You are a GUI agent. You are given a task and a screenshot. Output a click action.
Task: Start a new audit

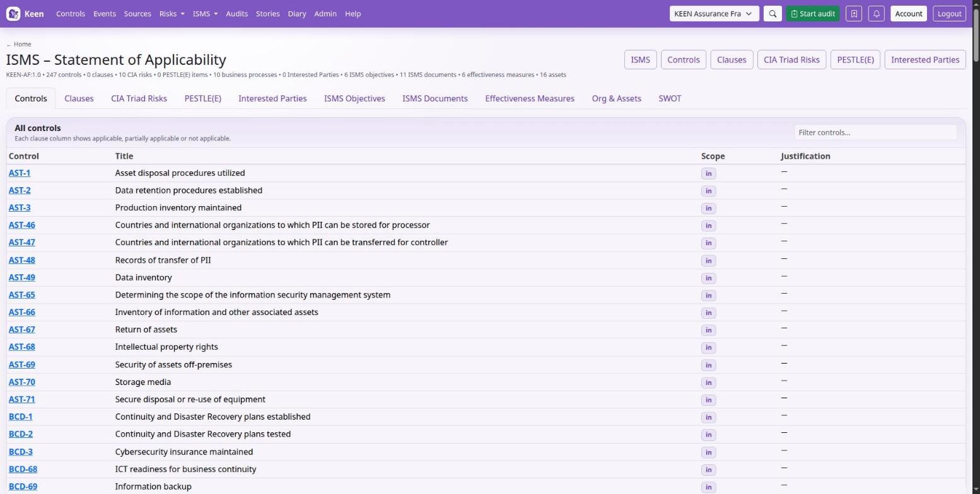click(813, 14)
